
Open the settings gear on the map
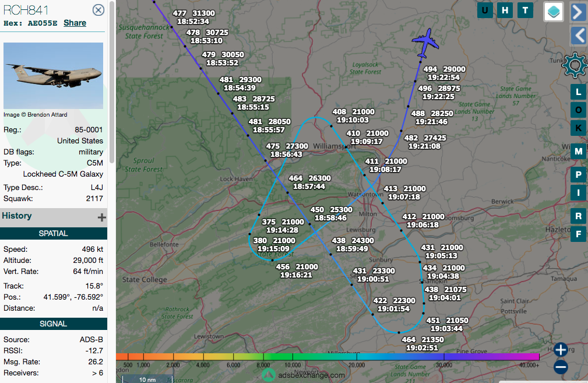pyautogui.click(x=575, y=66)
